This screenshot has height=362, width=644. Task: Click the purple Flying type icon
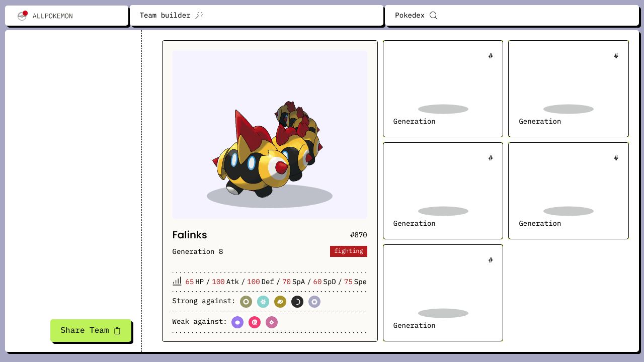pos(237,322)
